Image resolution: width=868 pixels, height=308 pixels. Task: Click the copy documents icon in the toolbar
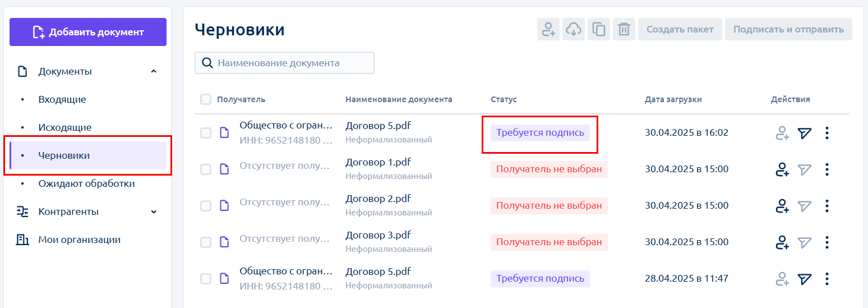click(599, 29)
